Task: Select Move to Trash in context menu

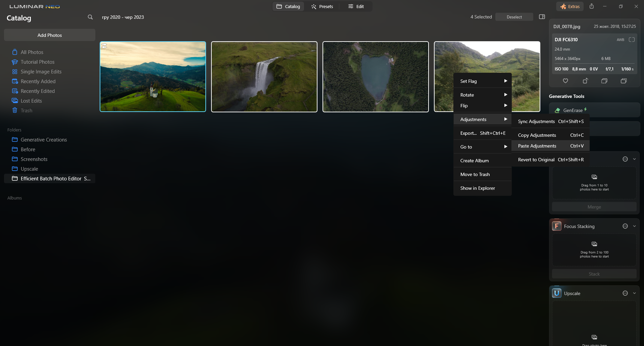Action: click(x=483, y=174)
